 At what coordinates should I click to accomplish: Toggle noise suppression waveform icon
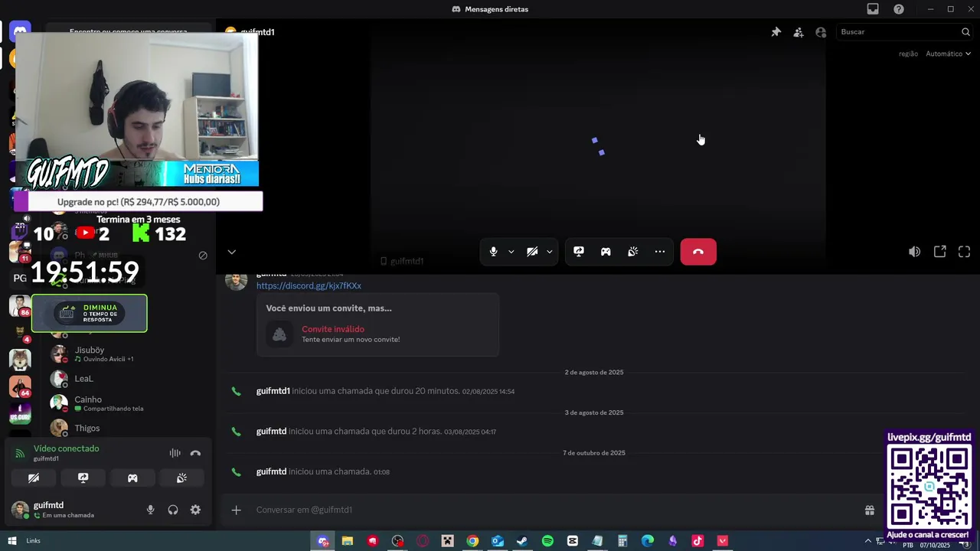[x=175, y=453]
